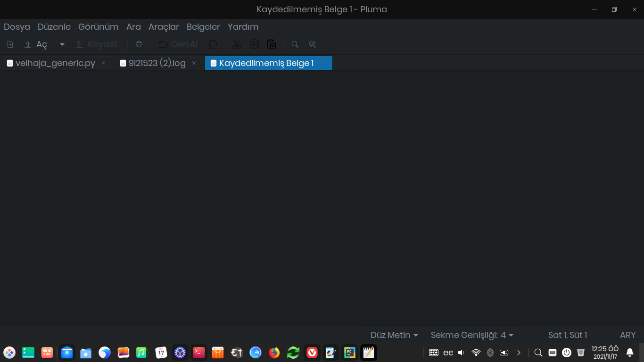This screenshot has height=362, width=644.
Task: Open the Araçlar menu
Action: point(164,27)
